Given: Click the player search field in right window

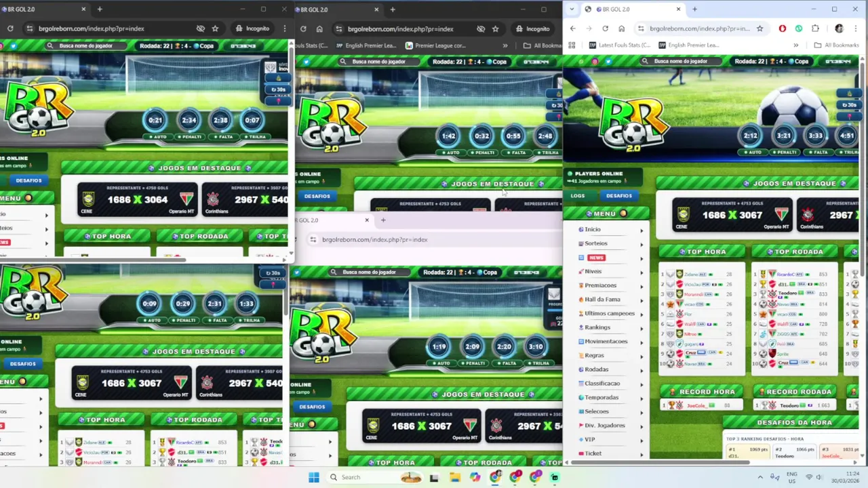Looking at the screenshot, I should point(681,61).
